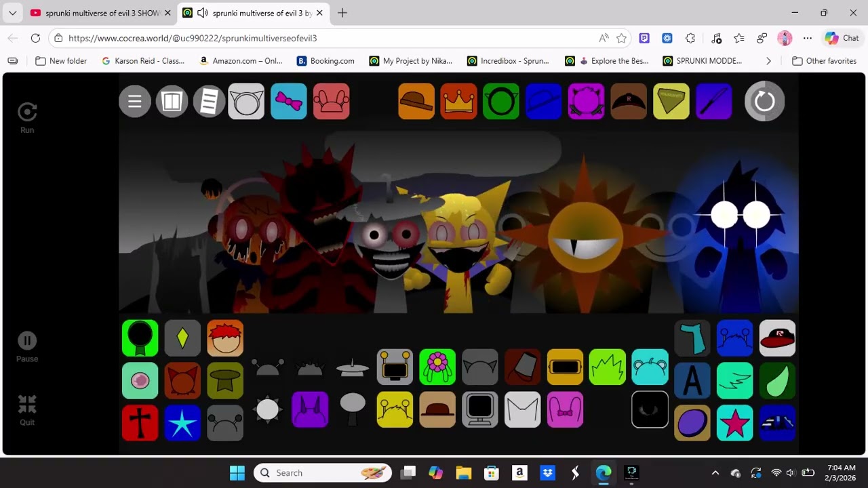Click the Windows taskbar Search box
This screenshot has width=868, height=488.
pyautogui.click(x=323, y=473)
